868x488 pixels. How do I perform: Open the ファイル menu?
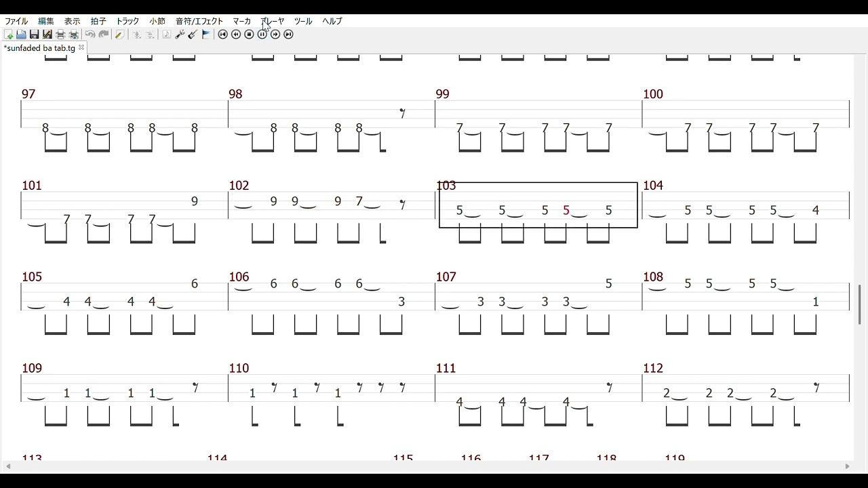(x=16, y=21)
